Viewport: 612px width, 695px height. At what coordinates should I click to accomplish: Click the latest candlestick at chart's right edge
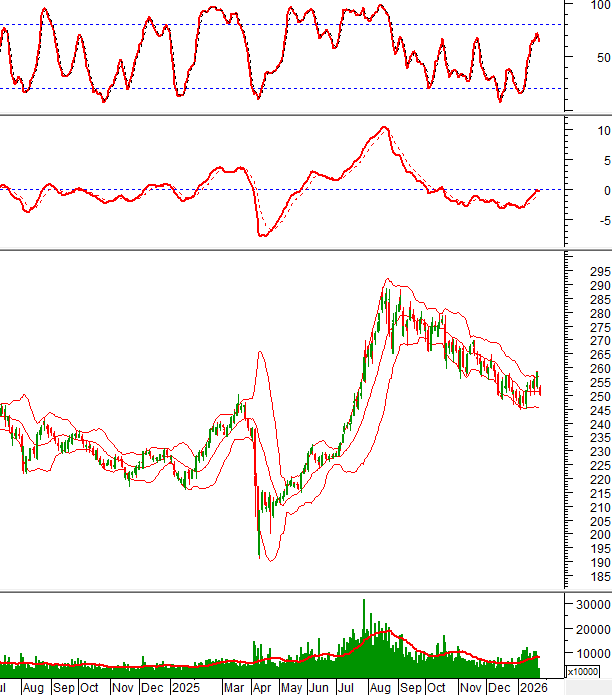click(540, 388)
